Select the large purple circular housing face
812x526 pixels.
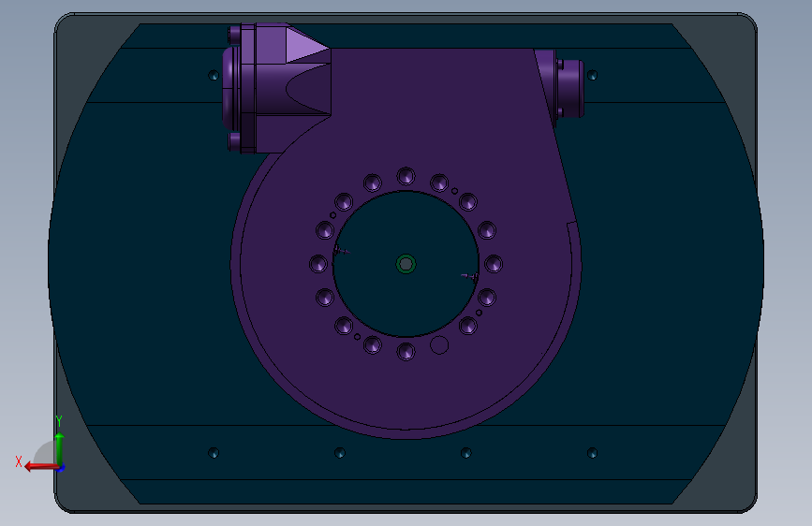tap(406, 393)
